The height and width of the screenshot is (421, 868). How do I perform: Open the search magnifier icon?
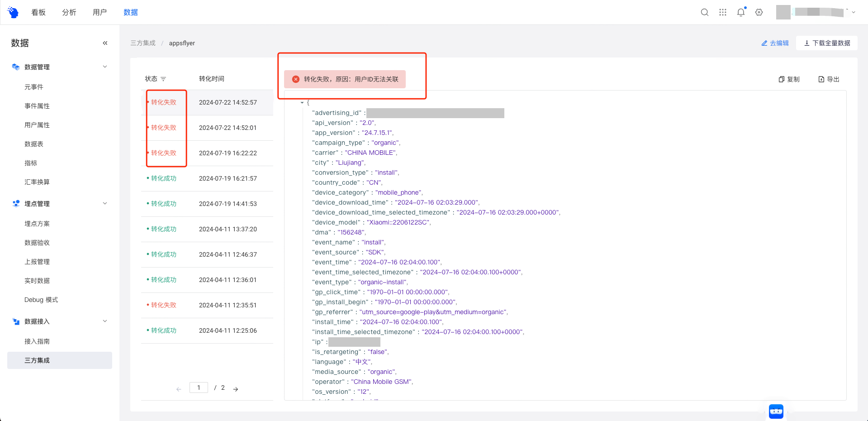[705, 12]
